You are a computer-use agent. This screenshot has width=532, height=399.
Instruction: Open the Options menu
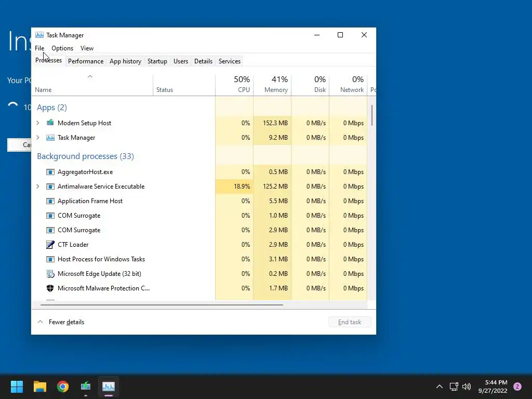tap(62, 48)
